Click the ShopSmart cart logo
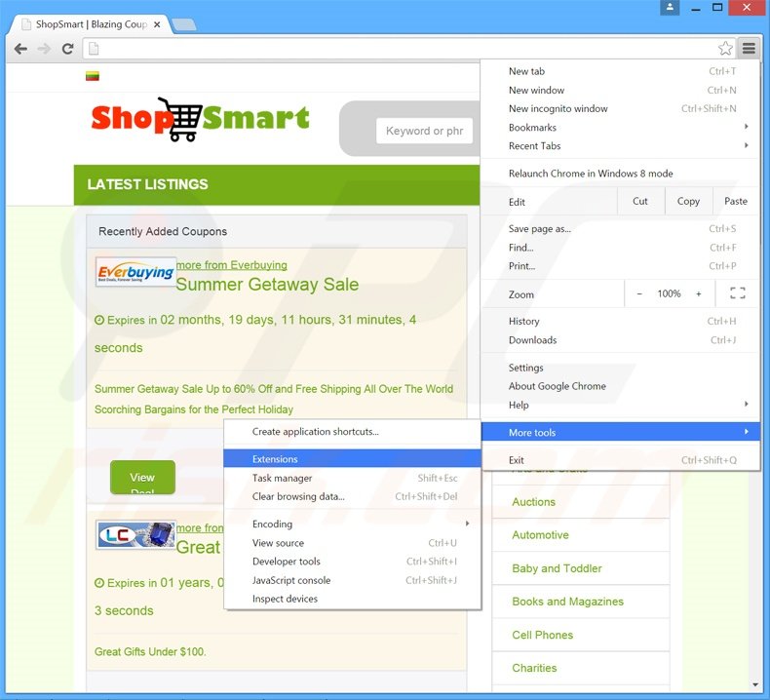The image size is (770, 700). [201, 119]
